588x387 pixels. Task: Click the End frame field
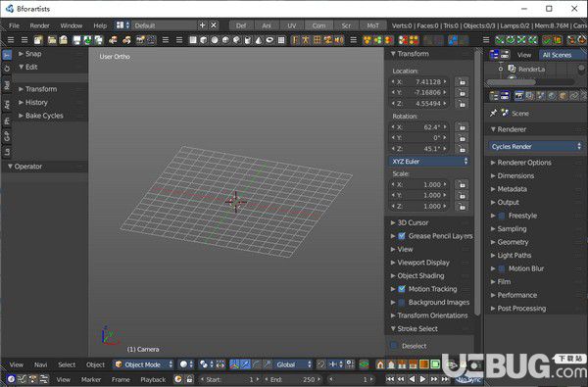point(293,379)
